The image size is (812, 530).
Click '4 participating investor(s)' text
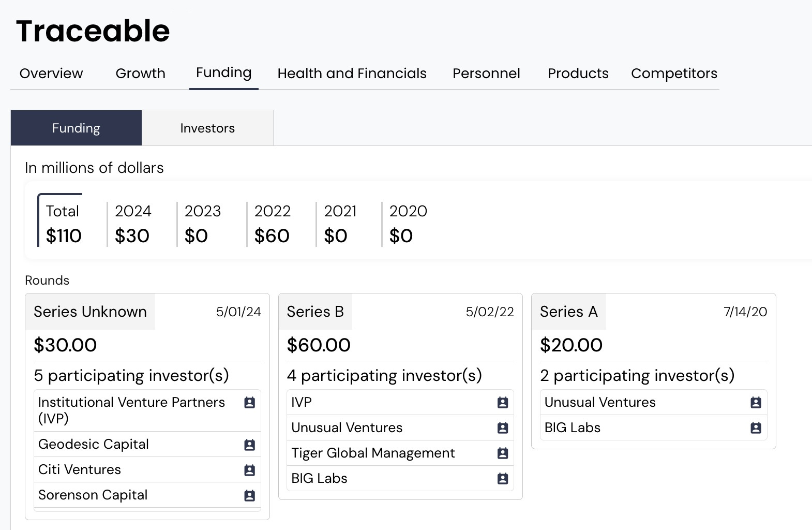coord(384,375)
